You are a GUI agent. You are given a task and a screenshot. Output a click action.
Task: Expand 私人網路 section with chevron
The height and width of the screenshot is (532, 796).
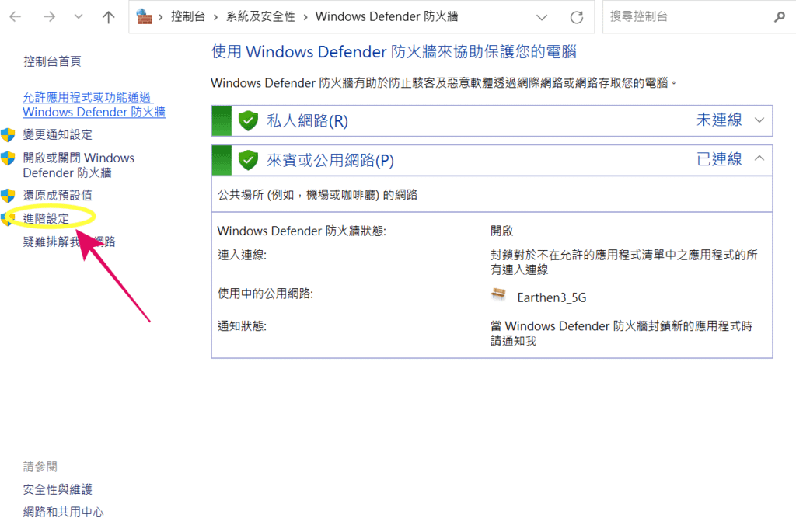click(x=759, y=120)
